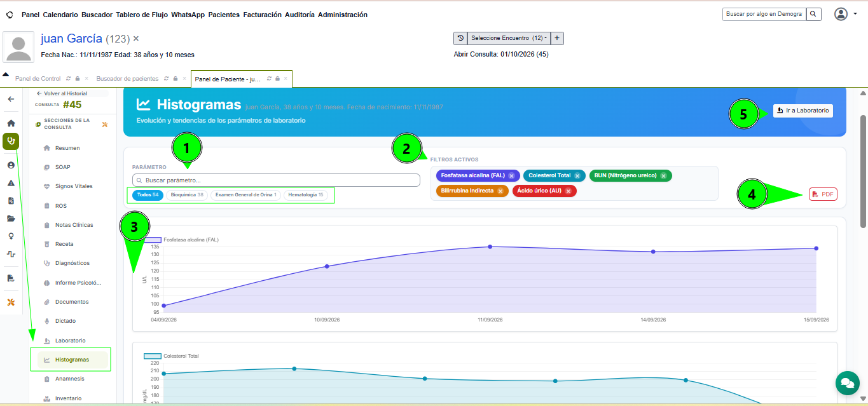Screen dimensions: 868x406
Task: Click the back arrow icon in left rail
Action: point(11,99)
